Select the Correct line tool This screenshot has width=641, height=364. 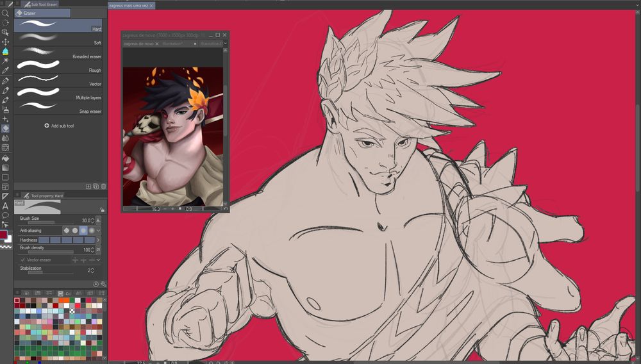point(5,224)
